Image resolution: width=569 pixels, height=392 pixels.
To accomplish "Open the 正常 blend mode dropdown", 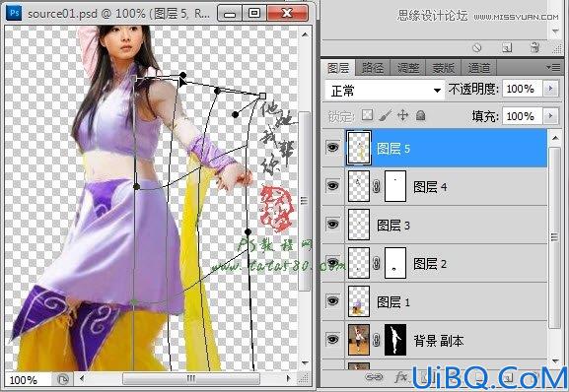I will 385,90.
